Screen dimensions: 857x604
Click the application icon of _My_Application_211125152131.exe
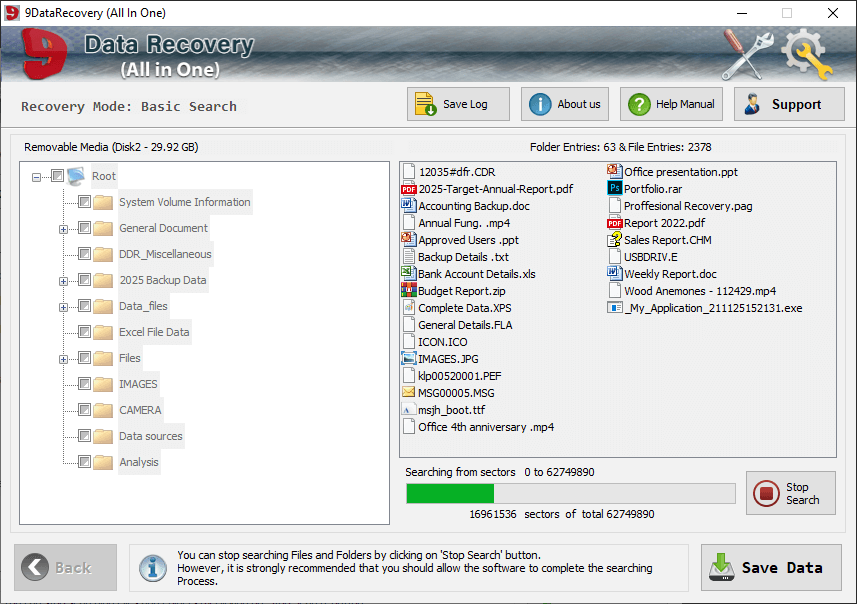614,308
